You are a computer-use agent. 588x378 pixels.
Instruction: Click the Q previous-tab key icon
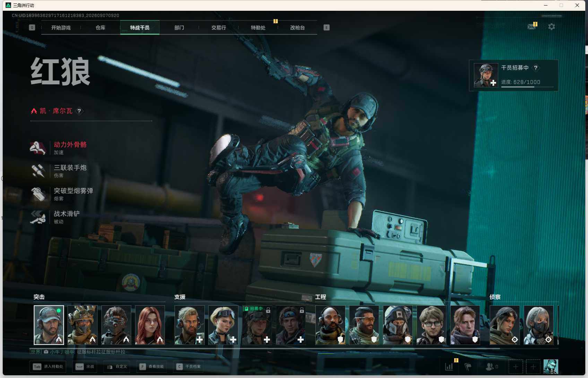click(x=32, y=27)
